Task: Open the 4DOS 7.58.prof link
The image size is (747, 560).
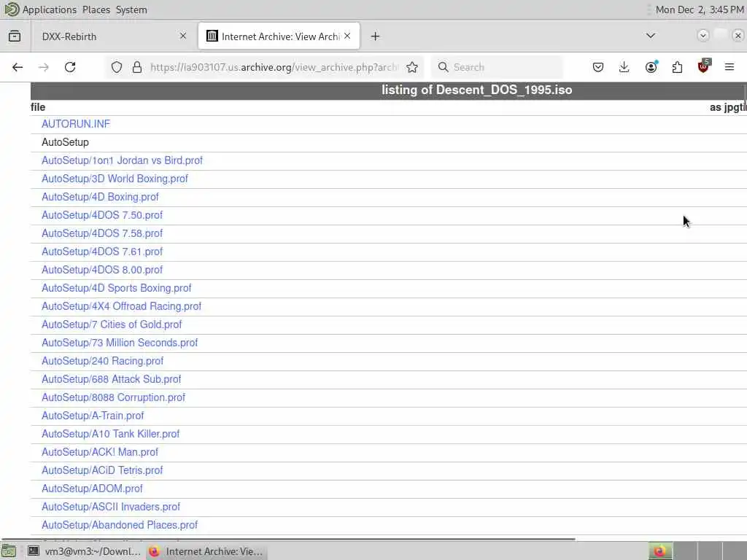Action: click(102, 233)
